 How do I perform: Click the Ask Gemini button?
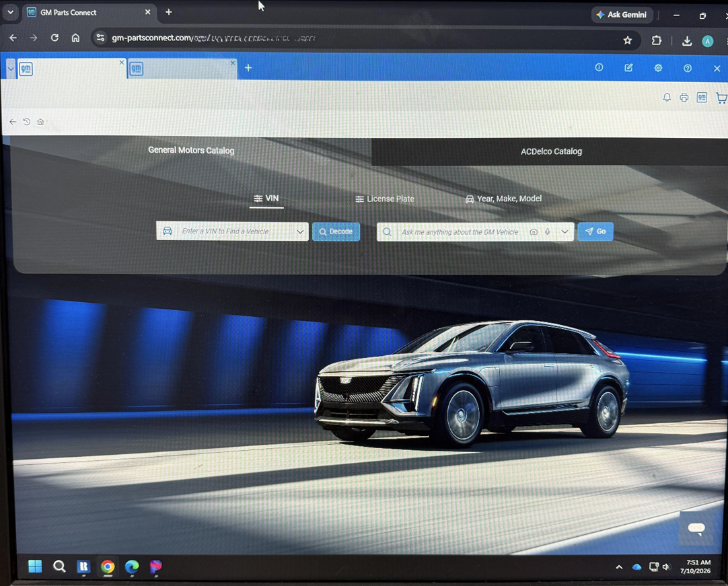click(622, 15)
